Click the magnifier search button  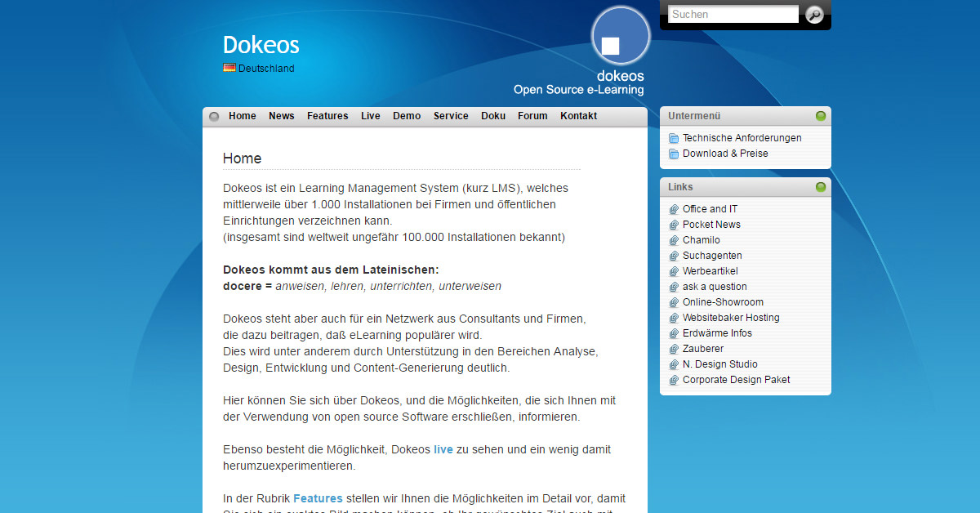point(814,15)
